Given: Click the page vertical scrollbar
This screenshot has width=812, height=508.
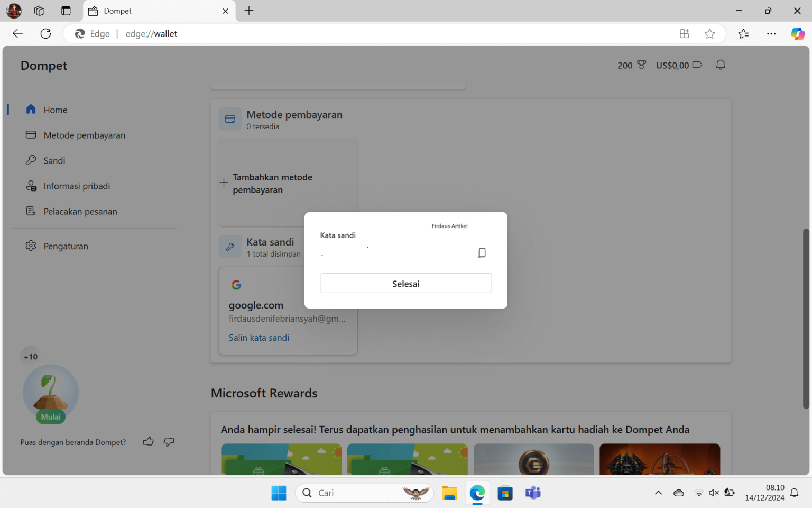Looking at the screenshot, I should click(806, 319).
